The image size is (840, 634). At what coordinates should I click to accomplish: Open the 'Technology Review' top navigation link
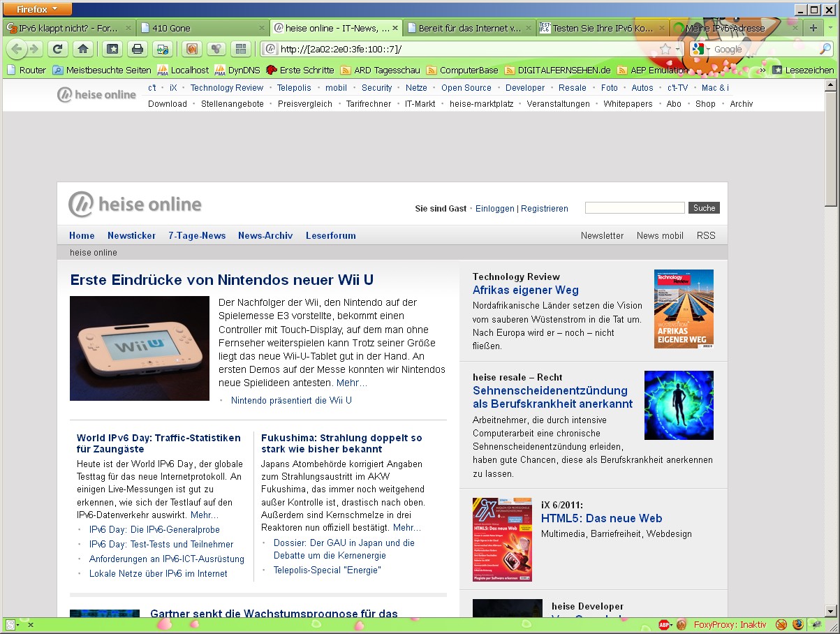point(227,88)
